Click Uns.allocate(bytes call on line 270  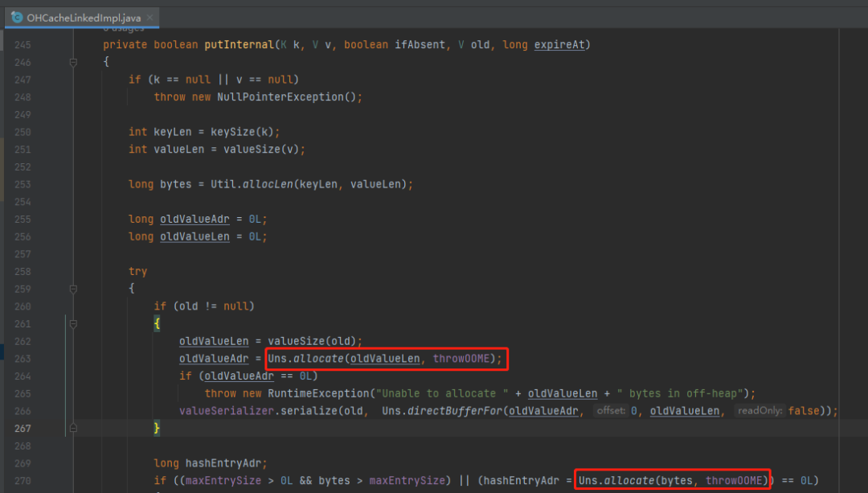[x=635, y=481]
